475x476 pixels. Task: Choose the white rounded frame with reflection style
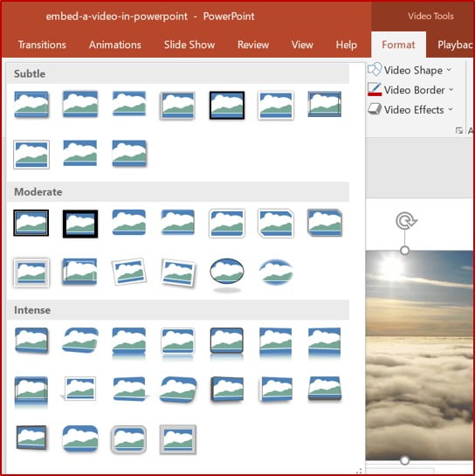(178, 343)
